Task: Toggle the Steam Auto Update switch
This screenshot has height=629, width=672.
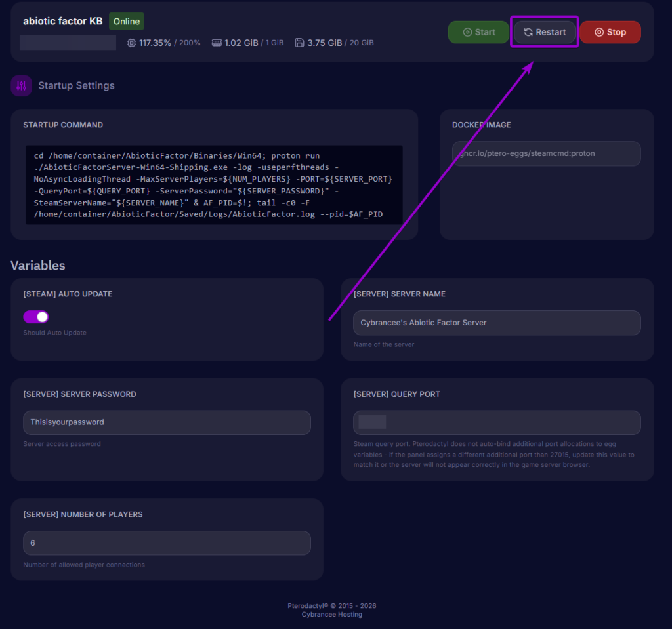Action: coord(36,317)
